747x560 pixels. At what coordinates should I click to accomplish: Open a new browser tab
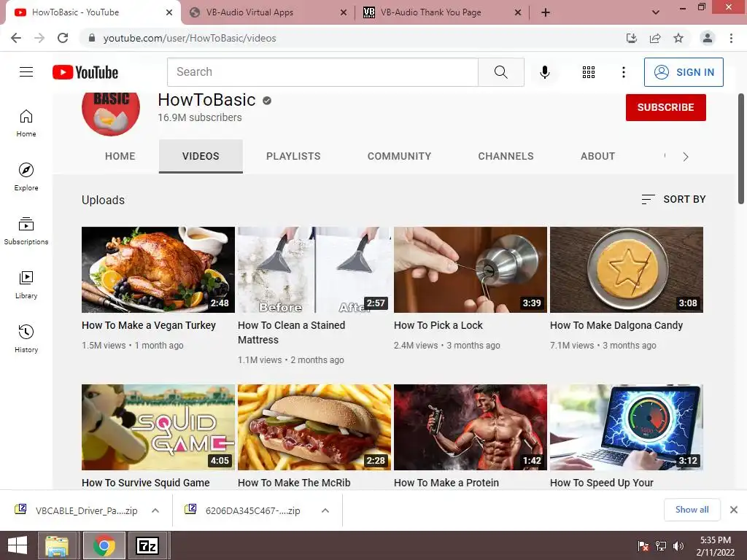[x=546, y=12]
